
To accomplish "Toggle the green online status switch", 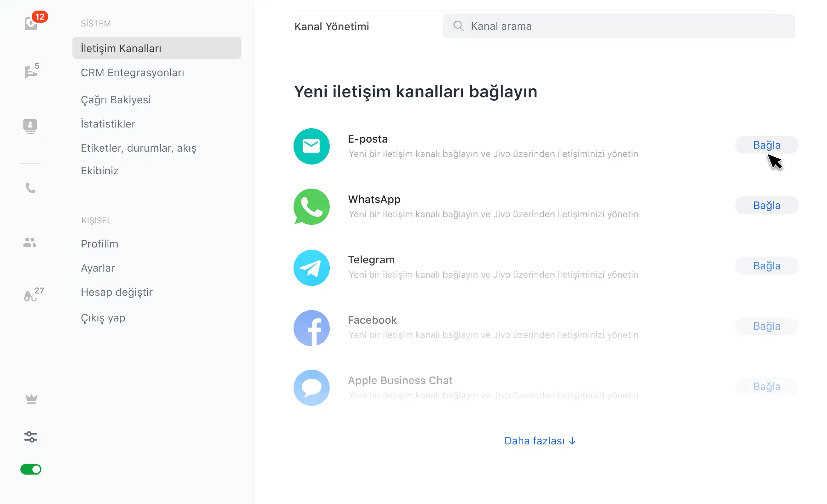I will coord(31,469).
